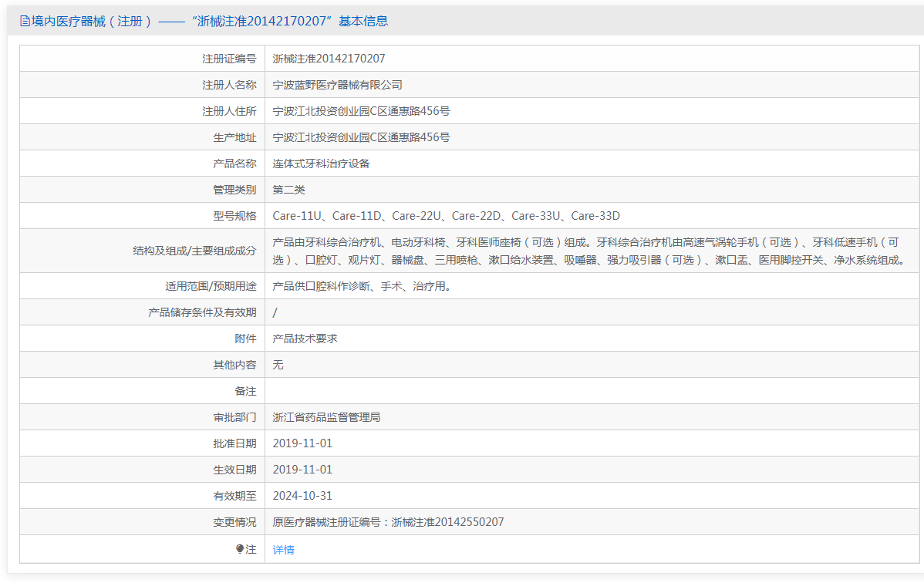Viewport: 924px width, 583px height.
Task: Select the page header title 境内医疗器械（注册）基本信息
Action: pyautogui.click(x=204, y=22)
